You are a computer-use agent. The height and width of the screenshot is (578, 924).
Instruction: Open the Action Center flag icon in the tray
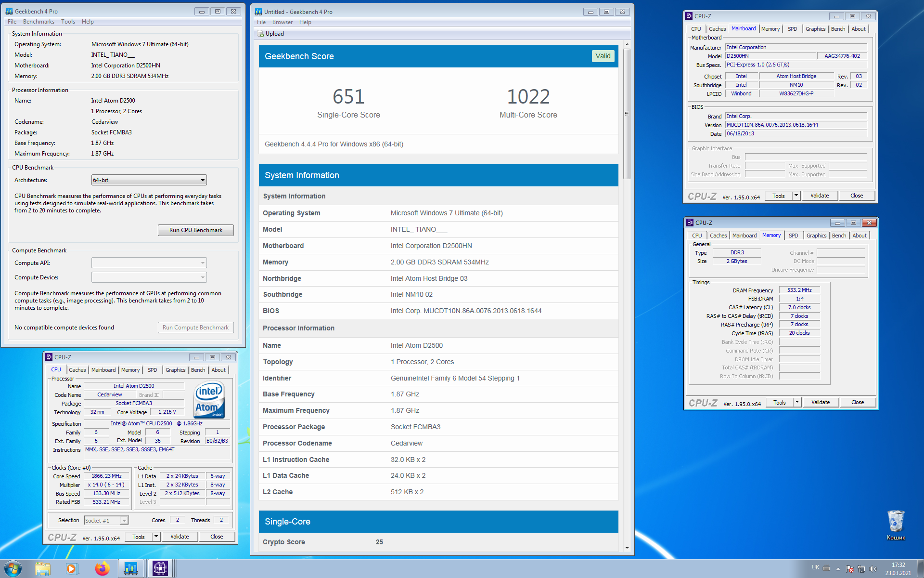point(849,569)
